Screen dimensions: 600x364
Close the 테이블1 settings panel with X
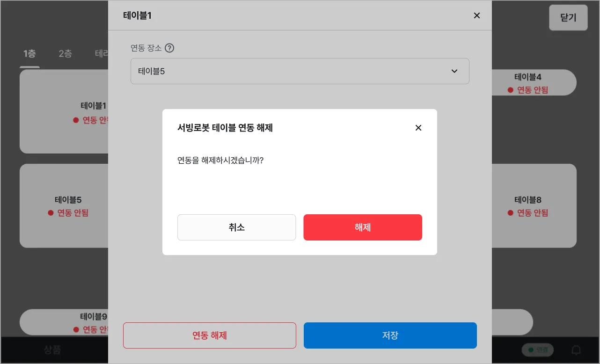tap(477, 15)
